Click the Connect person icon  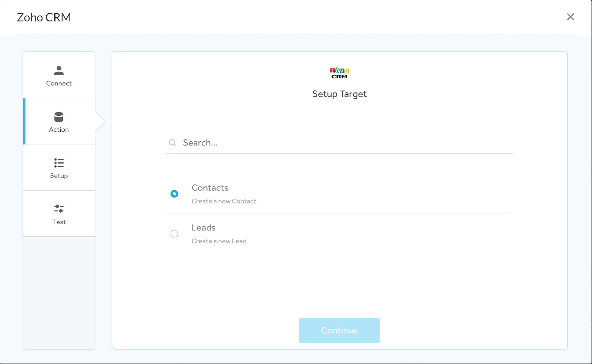59,70
